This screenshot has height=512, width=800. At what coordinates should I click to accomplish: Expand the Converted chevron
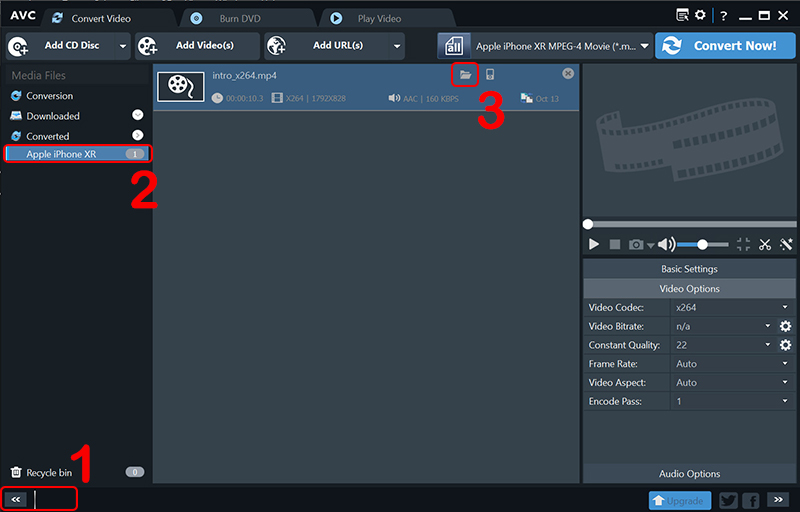[138, 135]
